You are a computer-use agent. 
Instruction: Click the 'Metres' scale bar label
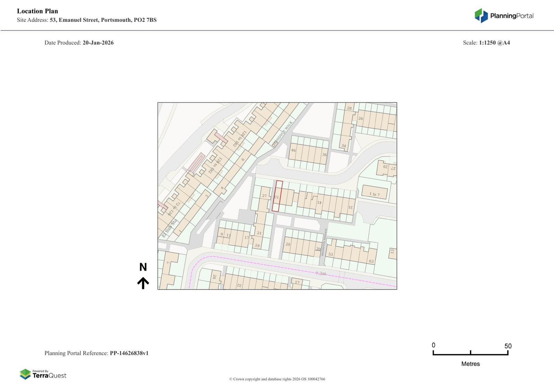pos(470,364)
